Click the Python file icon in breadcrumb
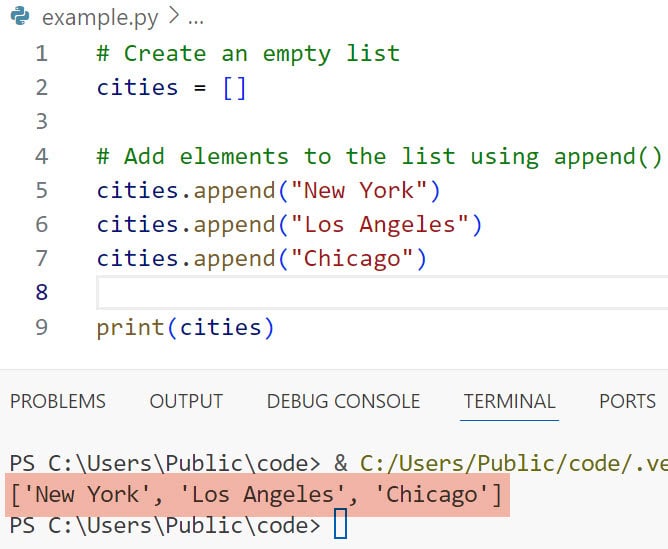The width and height of the screenshot is (668, 549). pos(20,17)
